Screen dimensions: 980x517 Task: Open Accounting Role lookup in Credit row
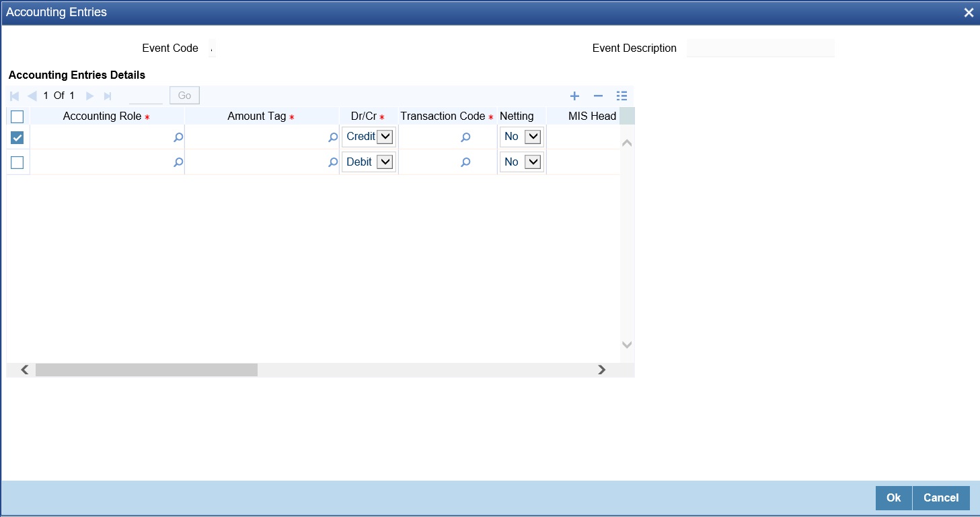(x=178, y=137)
